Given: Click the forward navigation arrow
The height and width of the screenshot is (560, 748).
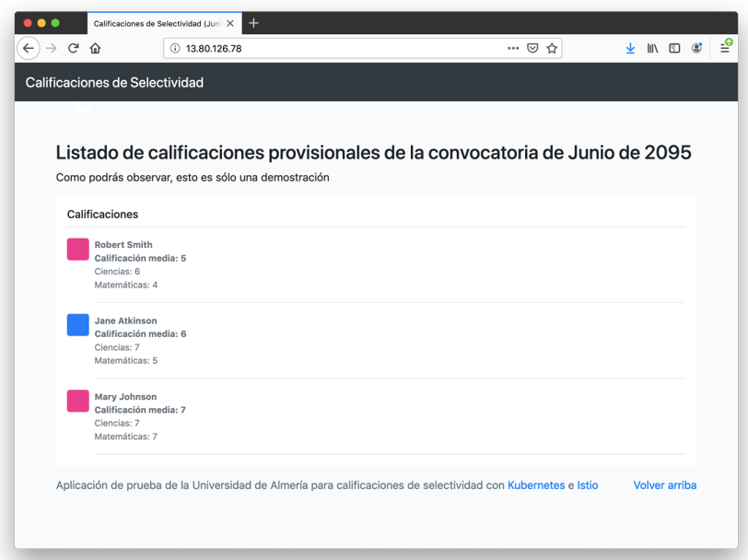Looking at the screenshot, I should 51,48.
